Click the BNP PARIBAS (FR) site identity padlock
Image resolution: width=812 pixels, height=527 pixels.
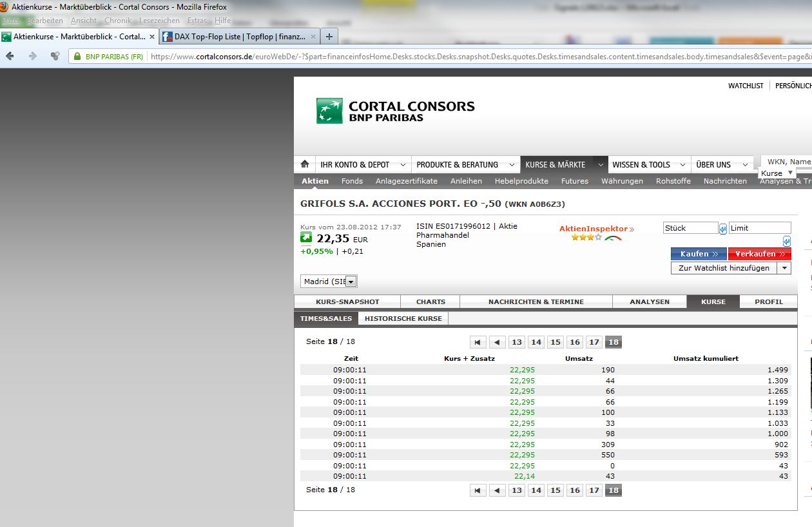[77, 57]
